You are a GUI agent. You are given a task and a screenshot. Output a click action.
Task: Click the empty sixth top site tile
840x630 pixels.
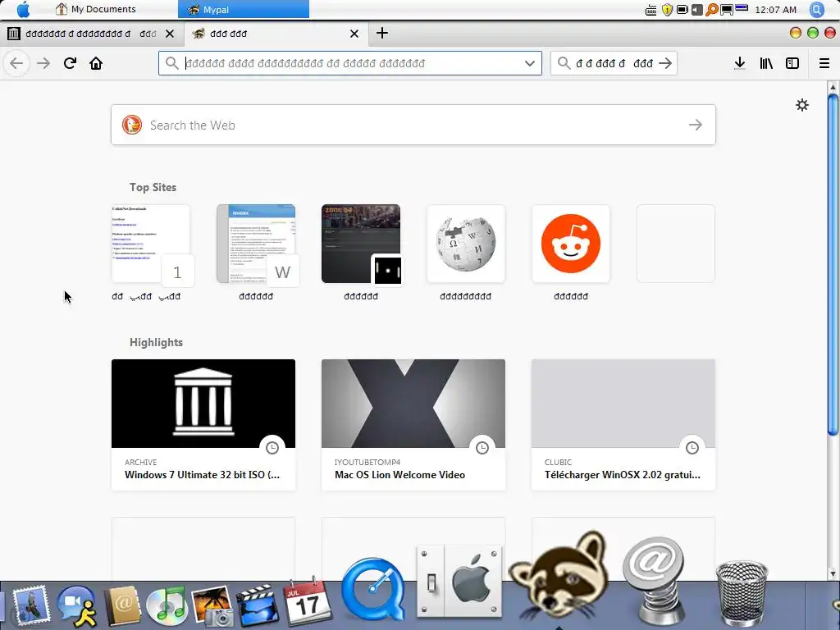[676, 244]
